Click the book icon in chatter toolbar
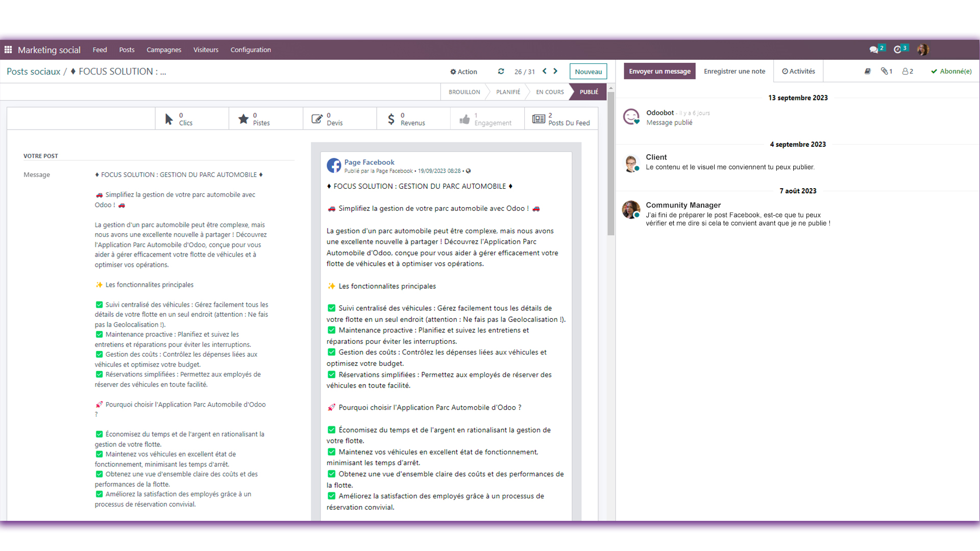The height and width of the screenshot is (551, 980). coord(867,71)
